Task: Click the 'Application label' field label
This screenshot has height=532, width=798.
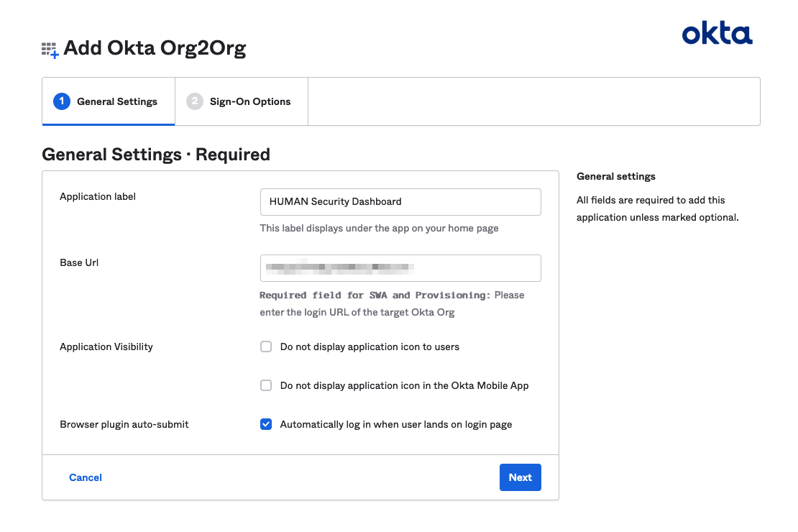Action: pos(98,196)
